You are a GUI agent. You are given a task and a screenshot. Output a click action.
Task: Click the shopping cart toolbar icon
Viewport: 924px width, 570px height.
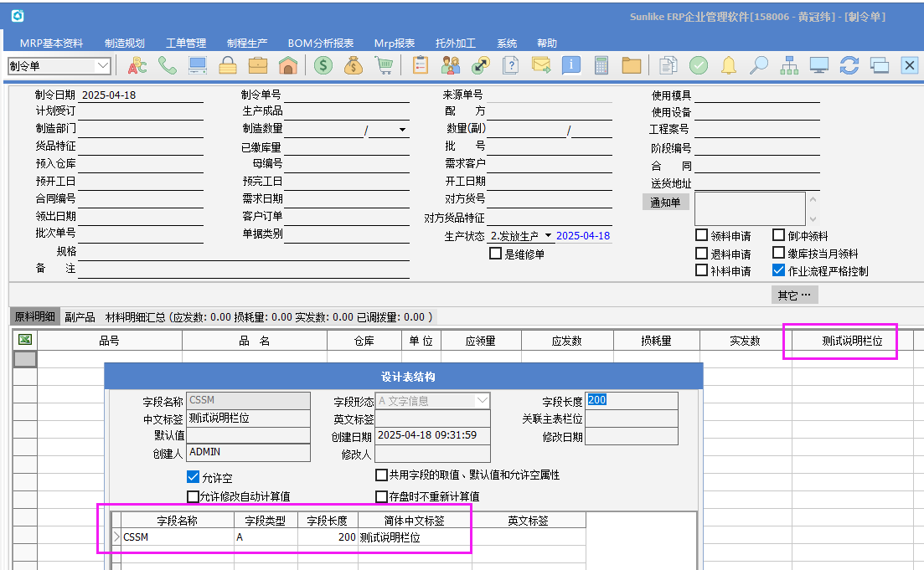[x=384, y=65]
